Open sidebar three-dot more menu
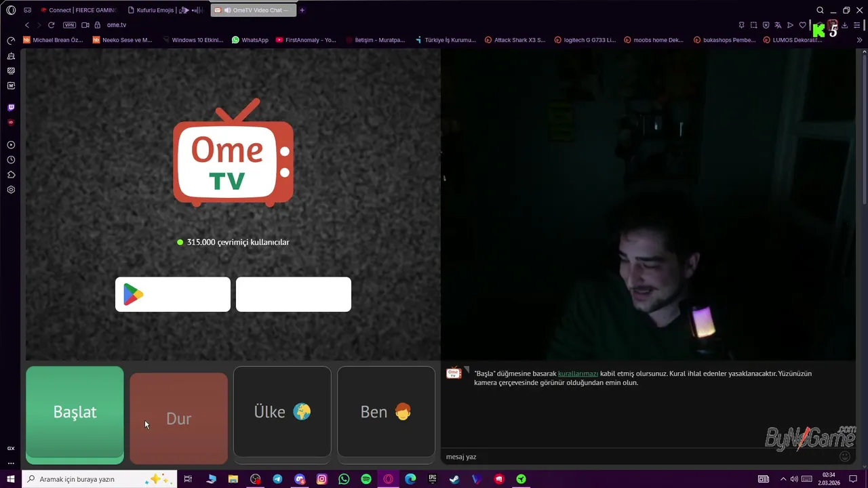The width and height of the screenshot is (868, 488). coord(11,464)
